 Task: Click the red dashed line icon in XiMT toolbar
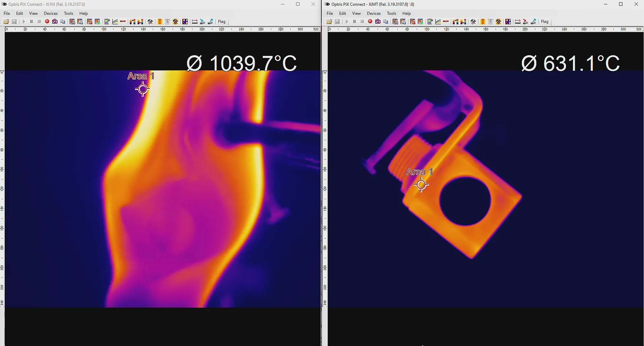point(446,22)
